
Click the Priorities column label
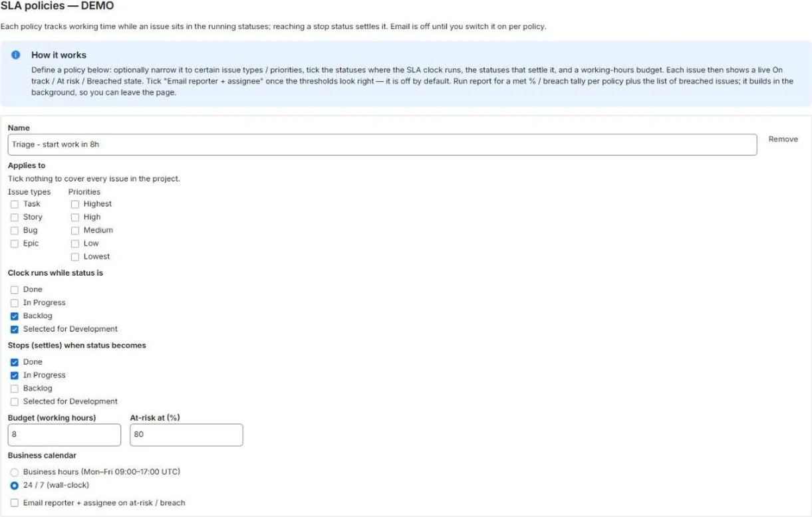coord(84,192)
